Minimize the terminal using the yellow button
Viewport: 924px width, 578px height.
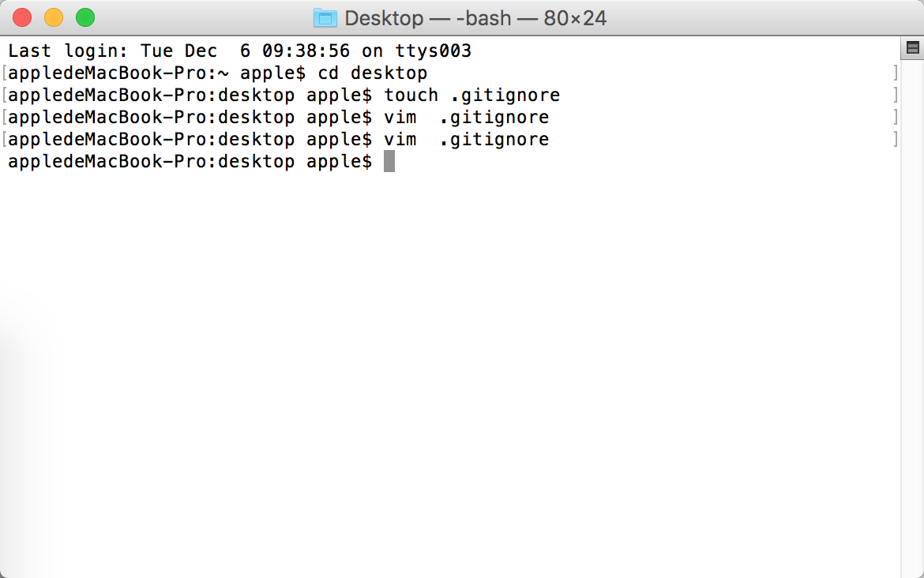coord(54,17)
